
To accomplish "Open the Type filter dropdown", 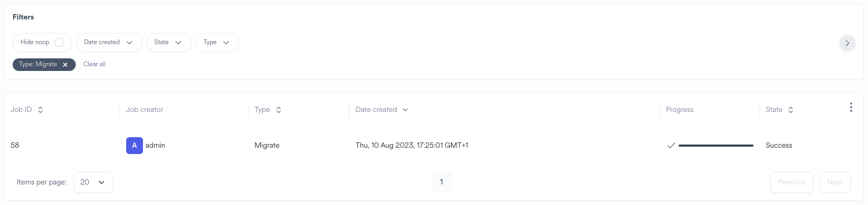I will click(x=217, y=43).
